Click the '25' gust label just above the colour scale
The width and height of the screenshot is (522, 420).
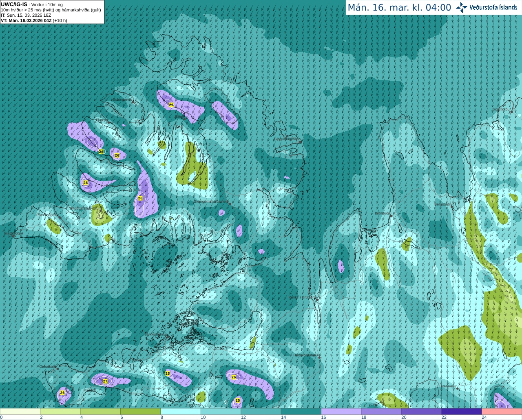[238, 400]
